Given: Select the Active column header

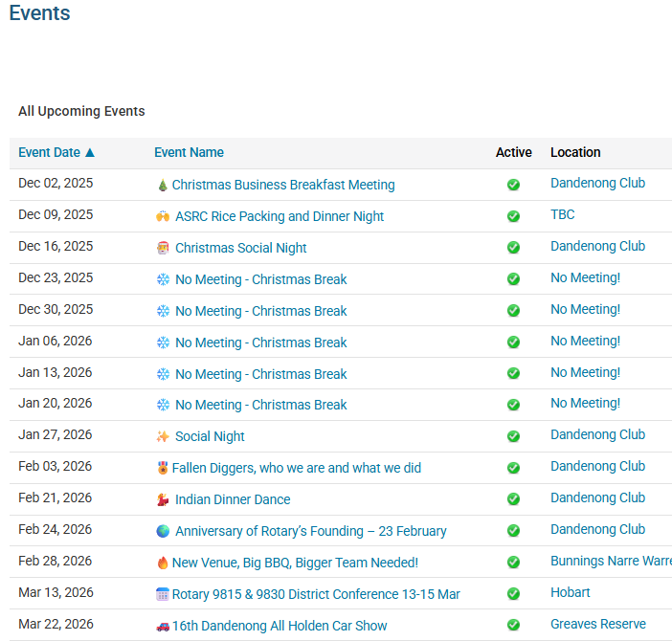Looking at the screenshot, I should pyautogui.click(x=513, y=152).
